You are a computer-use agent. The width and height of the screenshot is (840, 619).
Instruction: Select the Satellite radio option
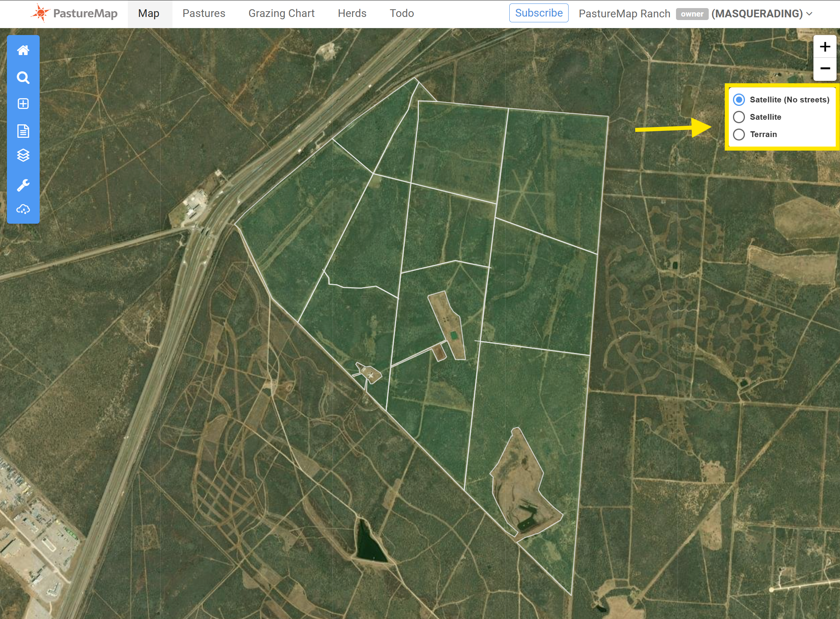click(x=739, y=117)
